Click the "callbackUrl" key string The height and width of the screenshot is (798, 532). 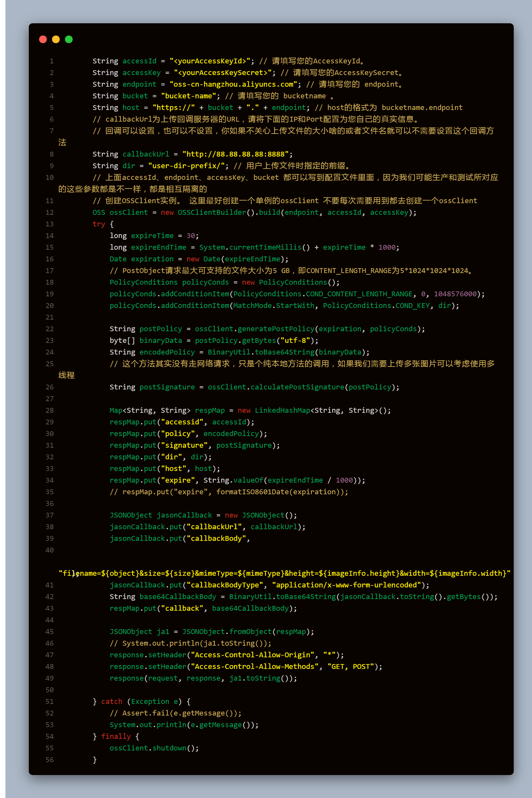[x=214, y=527]
